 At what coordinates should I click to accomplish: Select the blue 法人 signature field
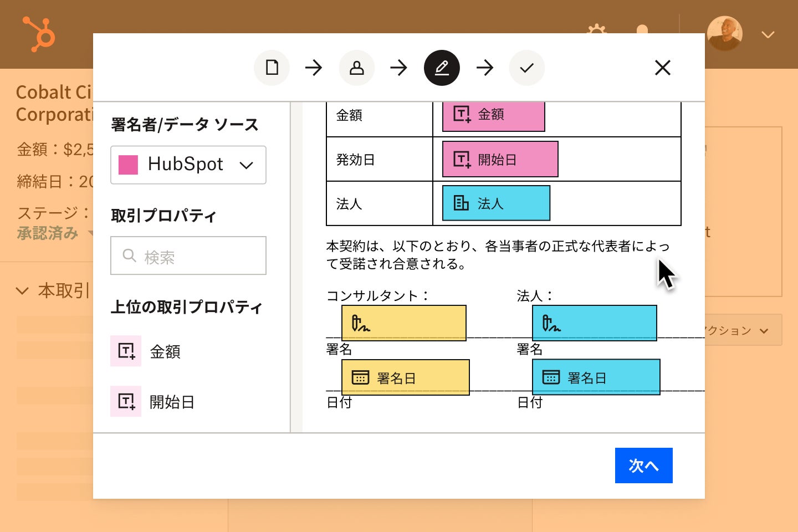pos(595,323)
